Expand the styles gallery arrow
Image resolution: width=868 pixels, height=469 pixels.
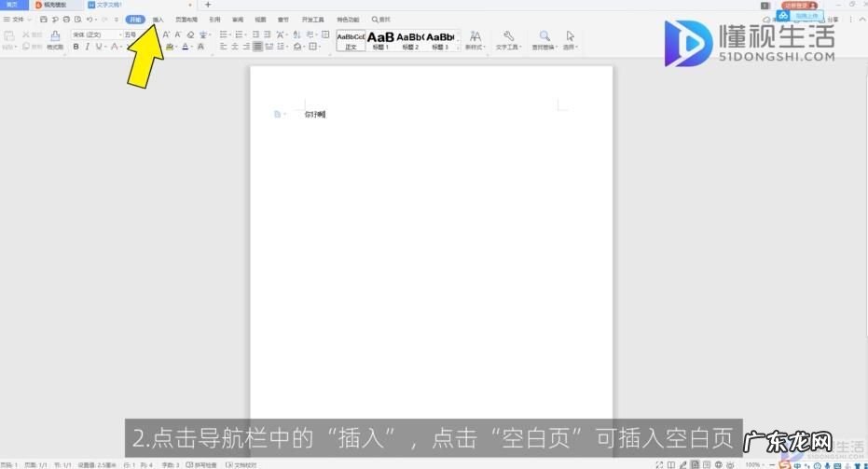[458, 48]
